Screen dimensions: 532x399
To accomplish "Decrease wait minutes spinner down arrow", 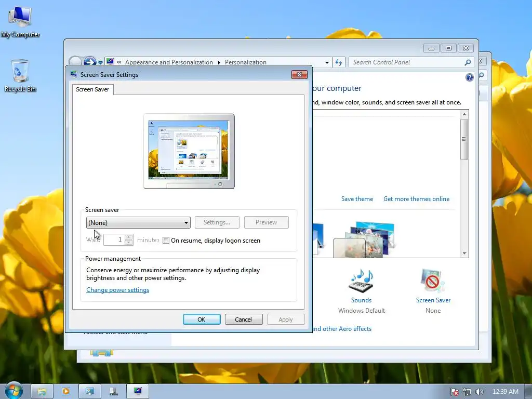I will coord(129,242).
